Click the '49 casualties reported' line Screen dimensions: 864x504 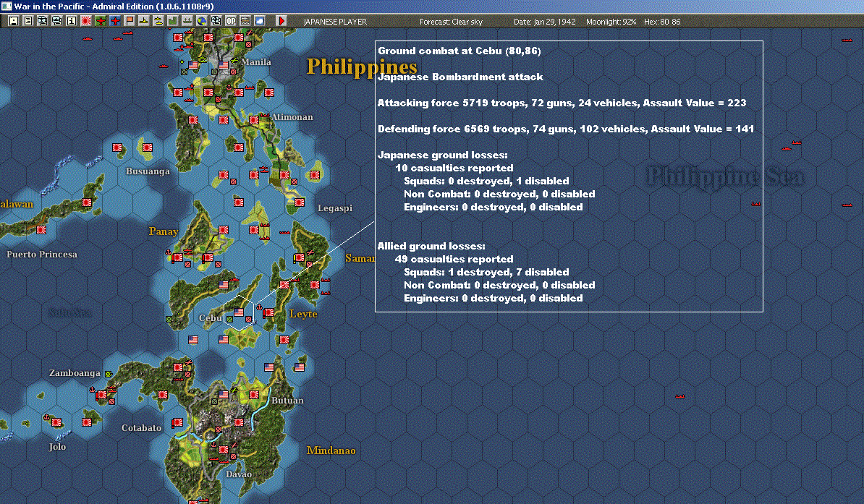click(x=454, y=259)
